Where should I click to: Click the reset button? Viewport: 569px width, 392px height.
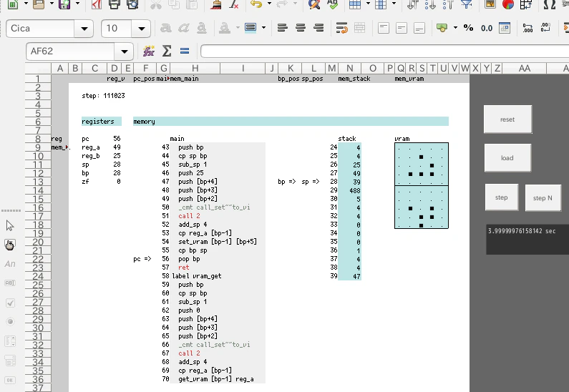click(507, 119)
